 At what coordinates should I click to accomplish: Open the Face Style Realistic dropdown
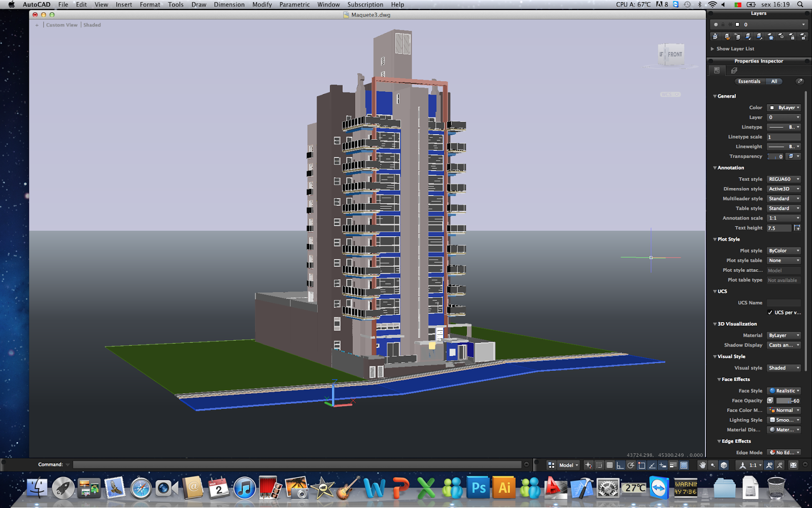784,391
